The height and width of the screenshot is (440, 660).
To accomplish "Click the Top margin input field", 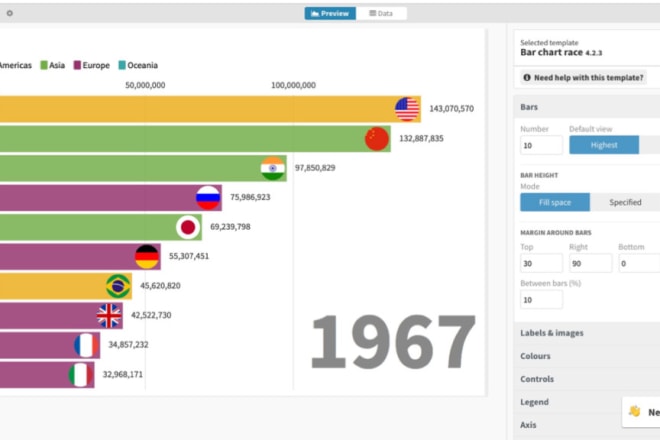I will 541,263.
